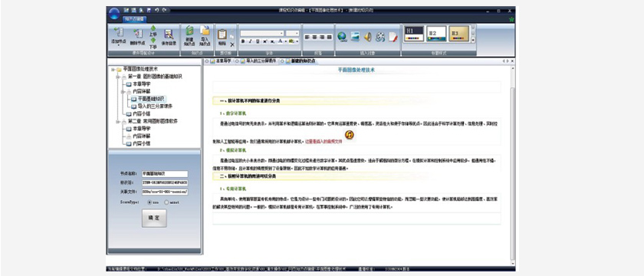This screenshot has height=276, width=644.
Task: Open the font size dropdown
Action: [297, 33]
